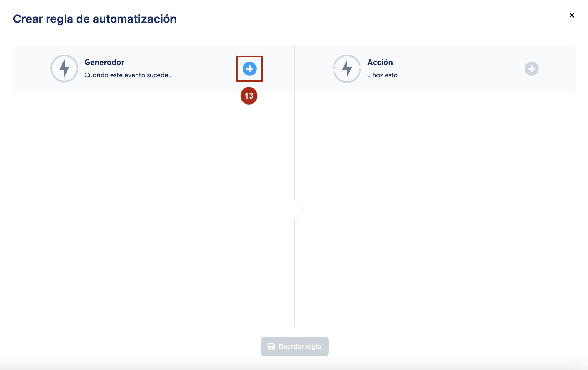Click the red step badge 13
The width and height of the screenshot is (588, 370).
click(x=249, y=96)
